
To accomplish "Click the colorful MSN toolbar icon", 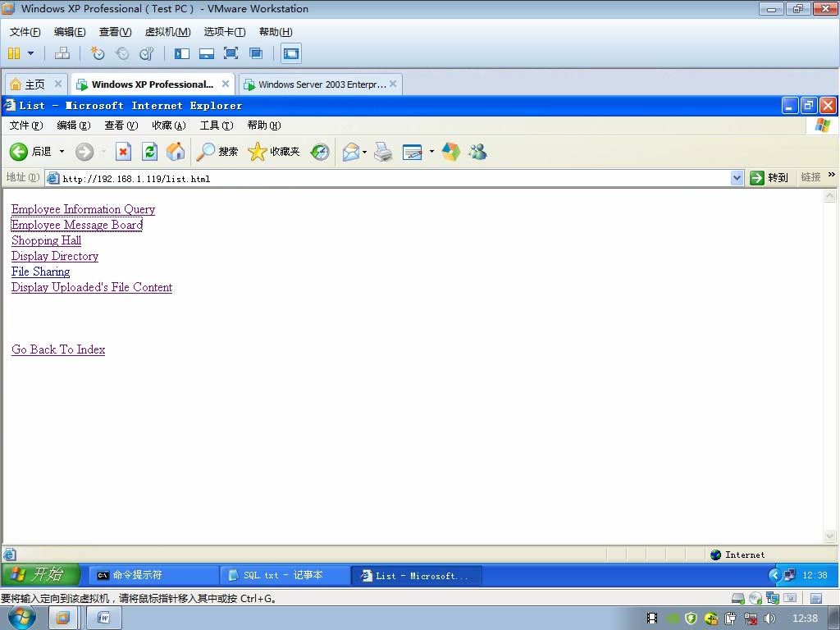I will (x=451, y=152).
